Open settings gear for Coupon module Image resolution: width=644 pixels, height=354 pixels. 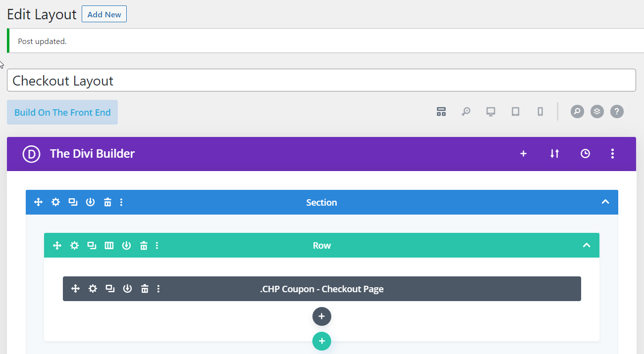(x=93, y=289)
